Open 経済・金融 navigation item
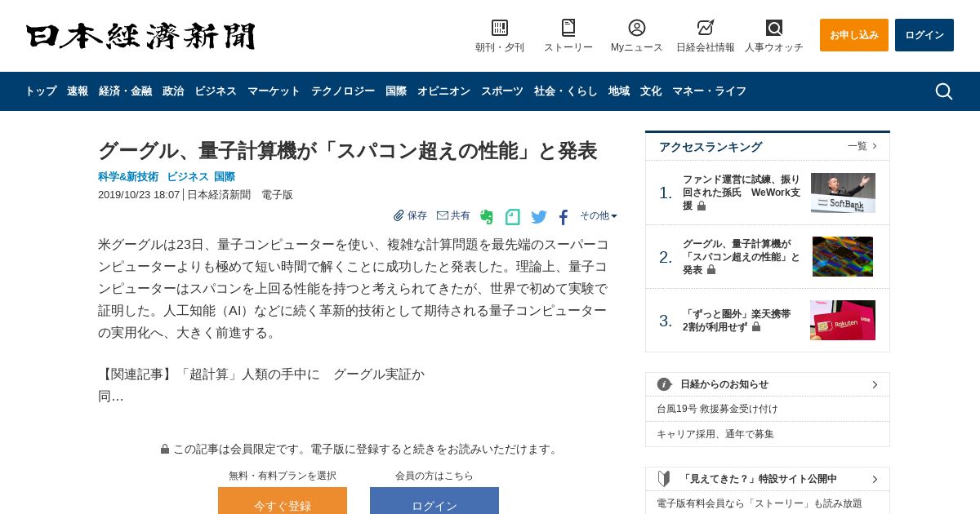Screen dimensions: 980x514 point(125,91)
